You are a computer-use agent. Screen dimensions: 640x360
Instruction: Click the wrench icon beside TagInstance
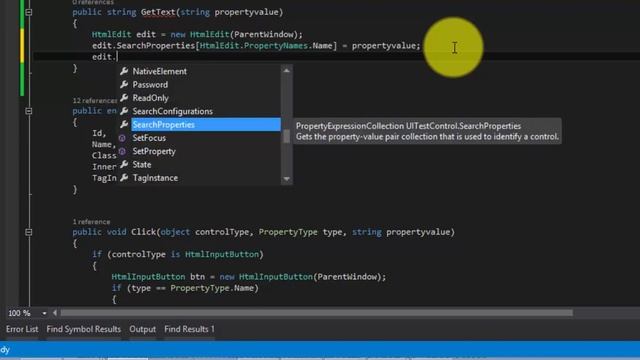pos(124,178)
